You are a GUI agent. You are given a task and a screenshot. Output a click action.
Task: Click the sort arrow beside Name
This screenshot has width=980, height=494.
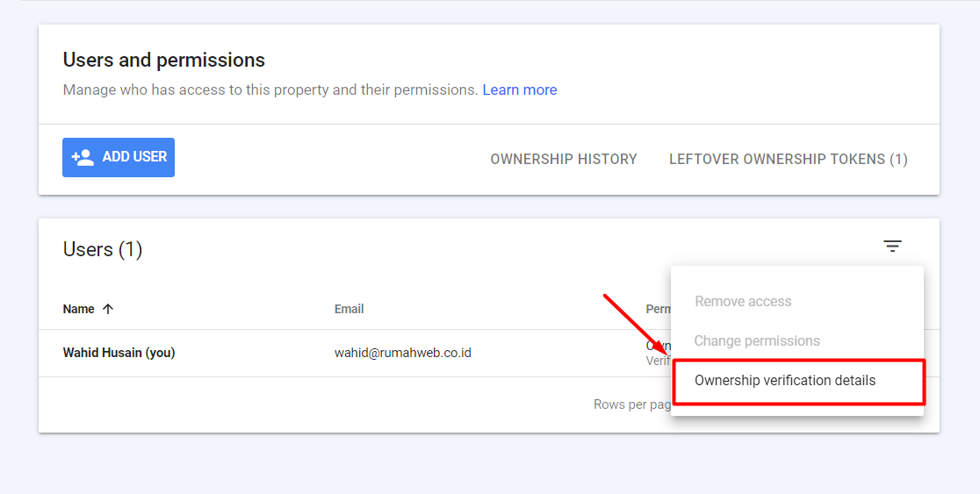(x=108, y=309)
